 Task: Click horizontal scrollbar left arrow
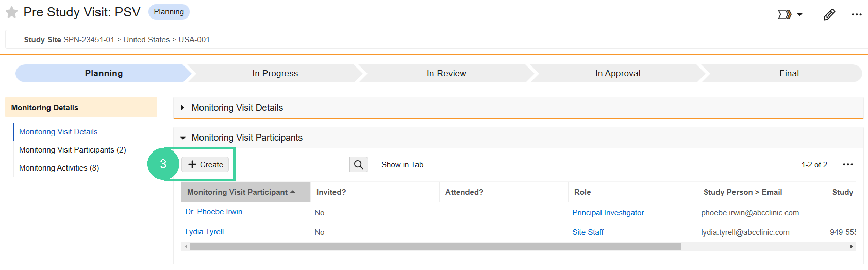[186, 247]
